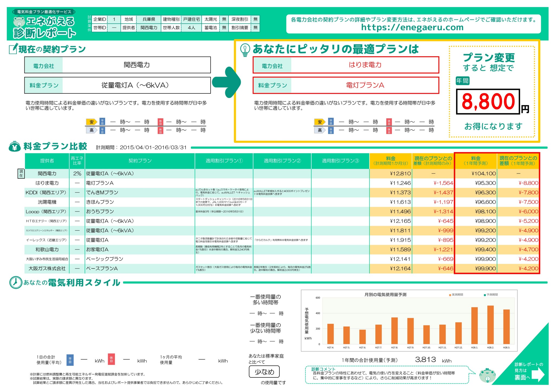Click the big green arrow between plans
Viewport: 555px width, 392px height.
(227, 82)
